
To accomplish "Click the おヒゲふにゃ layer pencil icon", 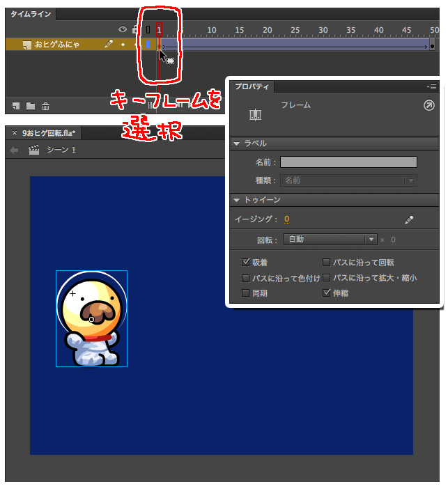I will pyautogui.click(x=109, y=44).
